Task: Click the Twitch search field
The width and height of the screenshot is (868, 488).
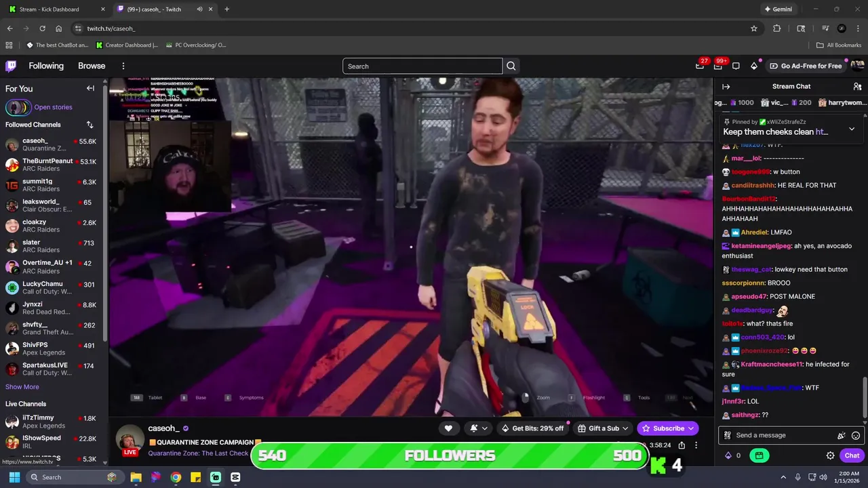Action: pyautogui.click(x=422, y=66)
